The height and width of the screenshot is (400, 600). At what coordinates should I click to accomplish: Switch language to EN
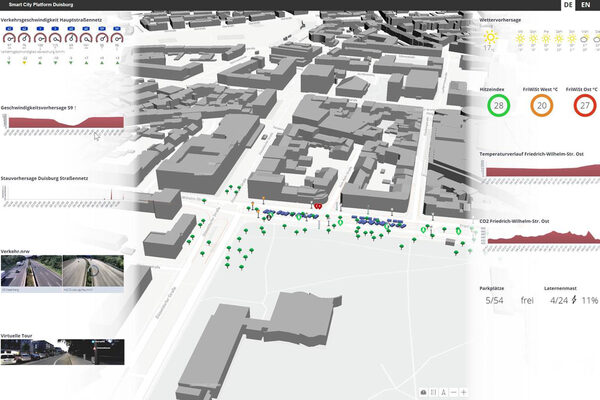(x=587, y=6)
